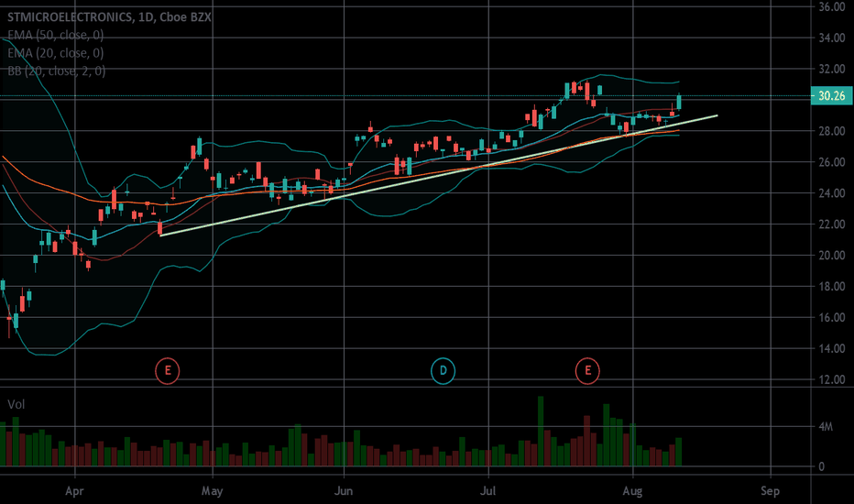Click the Jun label on the time axis
854x504 pixels.
tap(343, 491)
